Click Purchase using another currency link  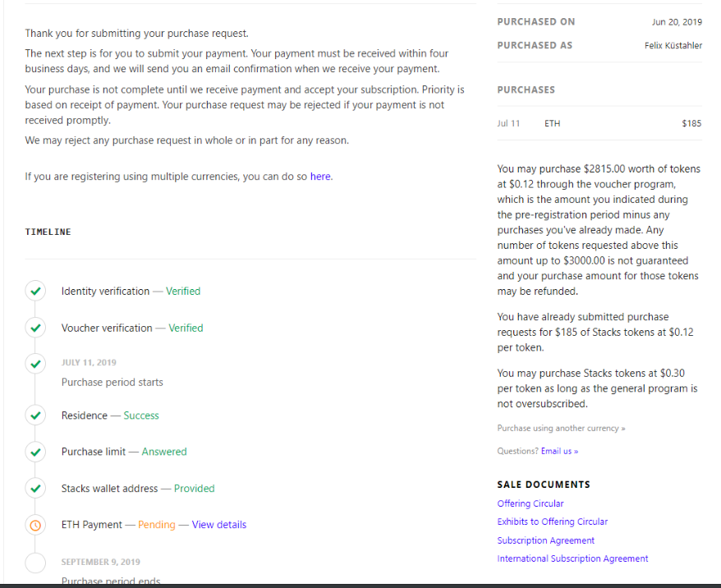point(561,429)
